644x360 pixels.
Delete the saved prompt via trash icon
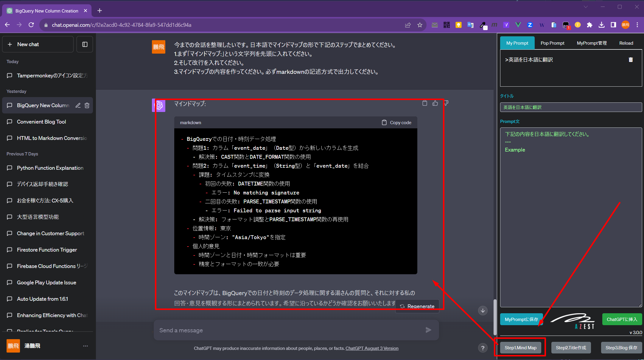631,60
